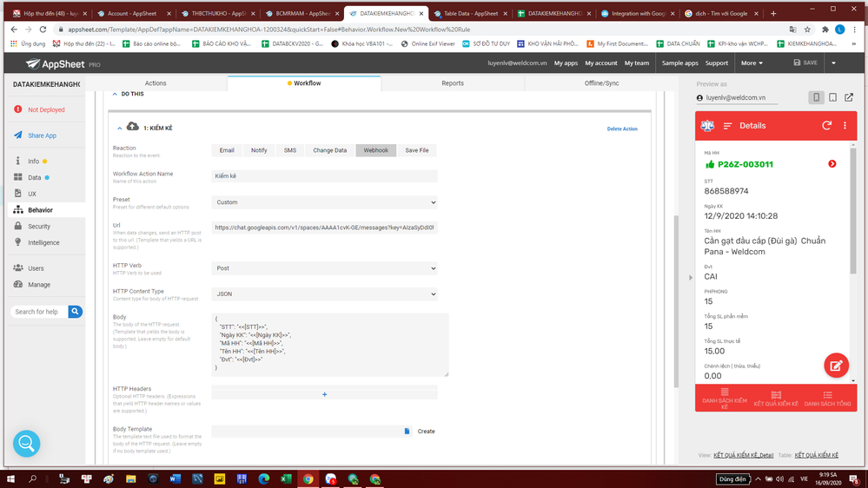The height and width of the screenshot is (488, 868).
Task: Select the Webhook reaction option
Action: click(x=376, y=150)
